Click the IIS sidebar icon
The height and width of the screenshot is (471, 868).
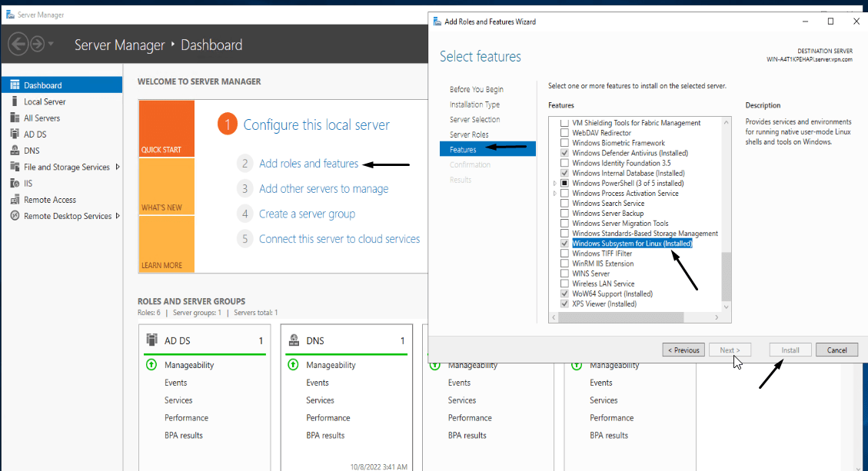15,183
